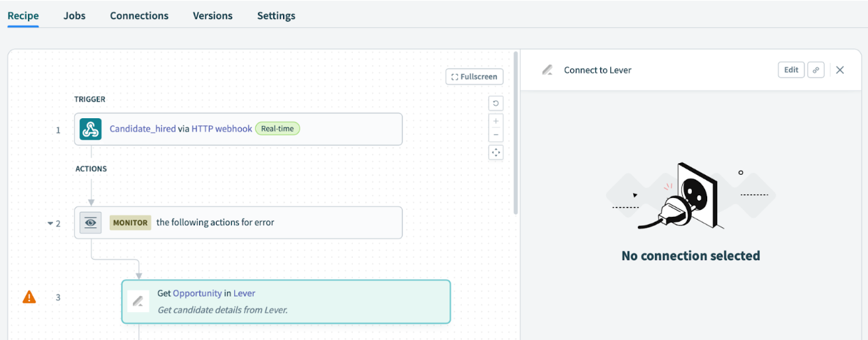Click the 'No connection selected' message

690,256
